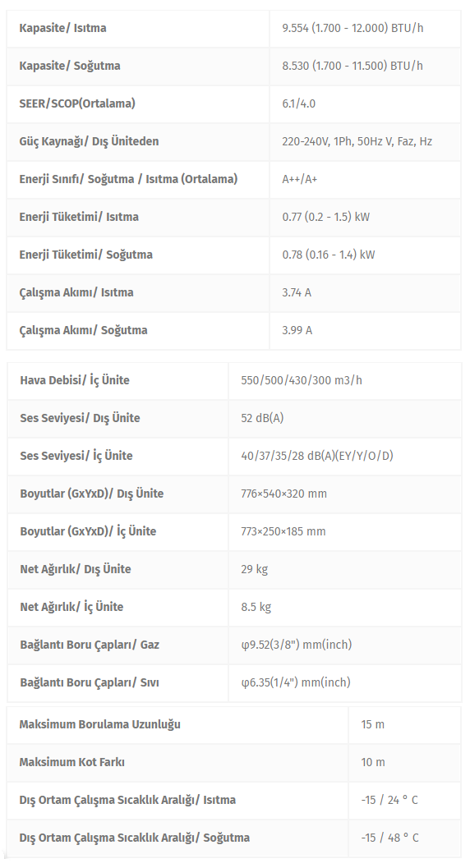Select the 29 kg outdoor unit weight
The height and width of the screenshot is (868, 470).
(x=254, y=569)
